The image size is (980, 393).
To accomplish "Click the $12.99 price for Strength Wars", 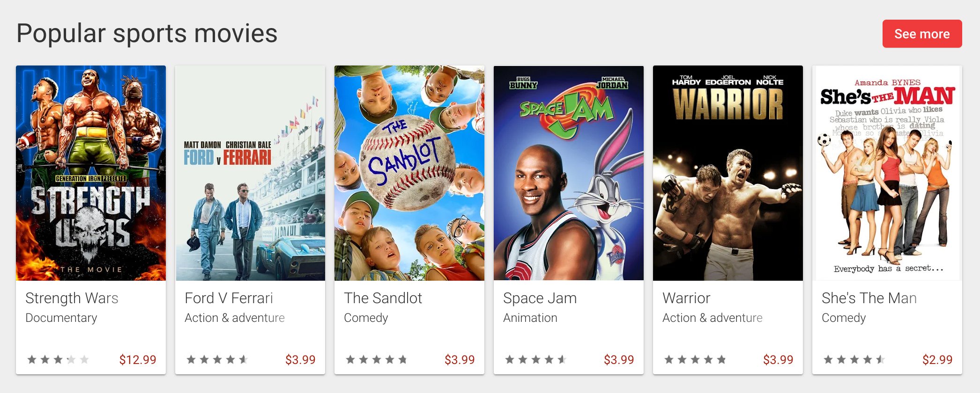I will 138,360.
